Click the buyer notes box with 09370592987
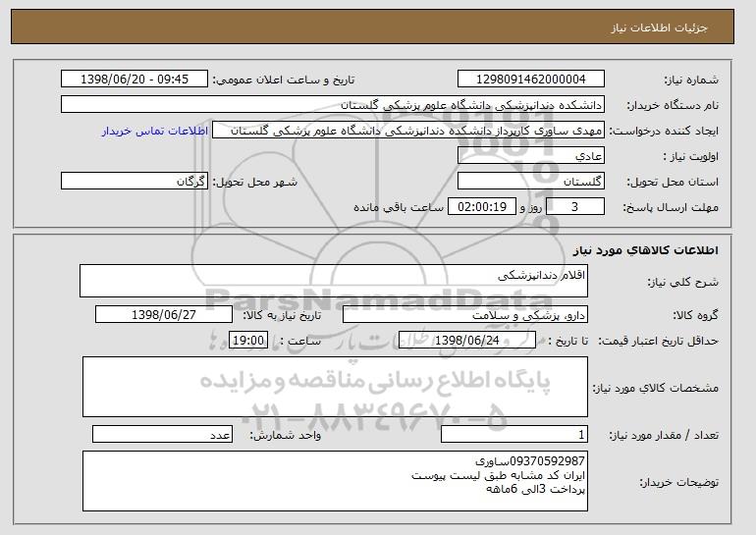The height and width of the screenshot is (535, 756). (x=335, y=481)
